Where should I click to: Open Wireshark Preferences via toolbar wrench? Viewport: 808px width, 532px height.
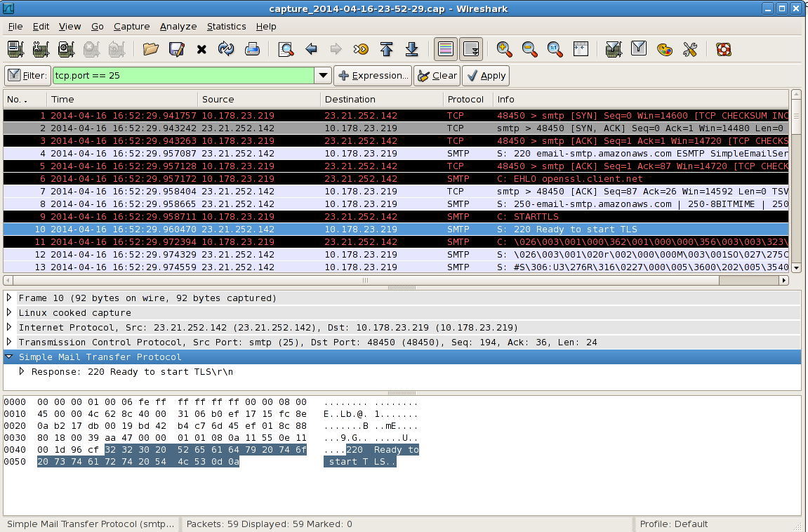pos(689,49)
